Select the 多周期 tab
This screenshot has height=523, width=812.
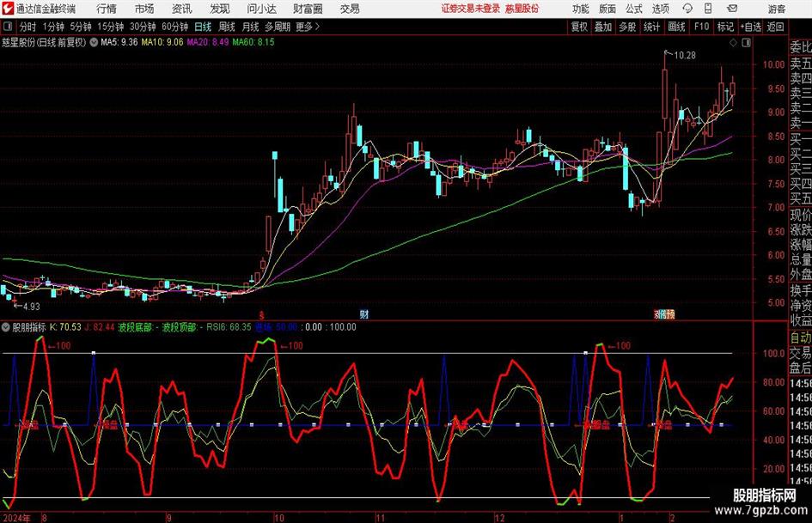(x=277, y=27)
